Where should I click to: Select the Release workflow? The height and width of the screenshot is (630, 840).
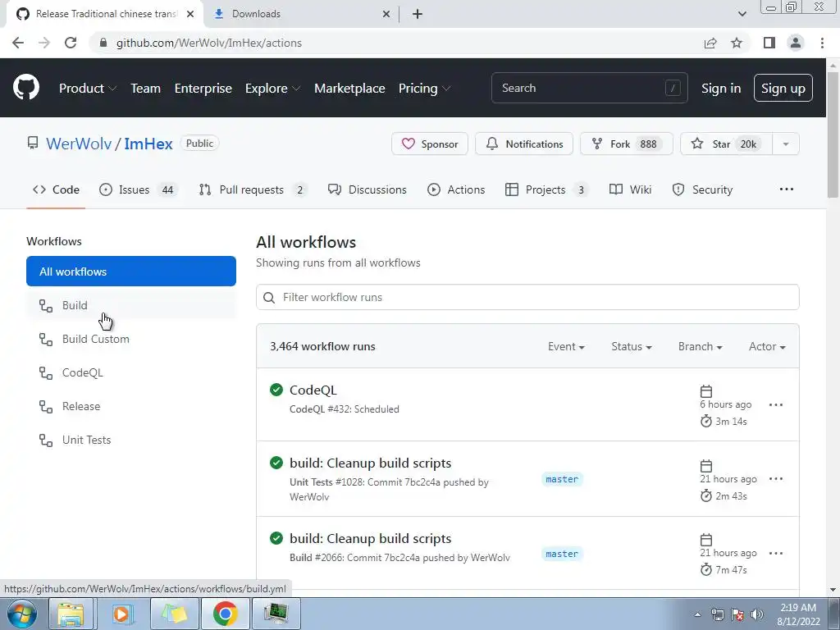(x=131, y=406)
